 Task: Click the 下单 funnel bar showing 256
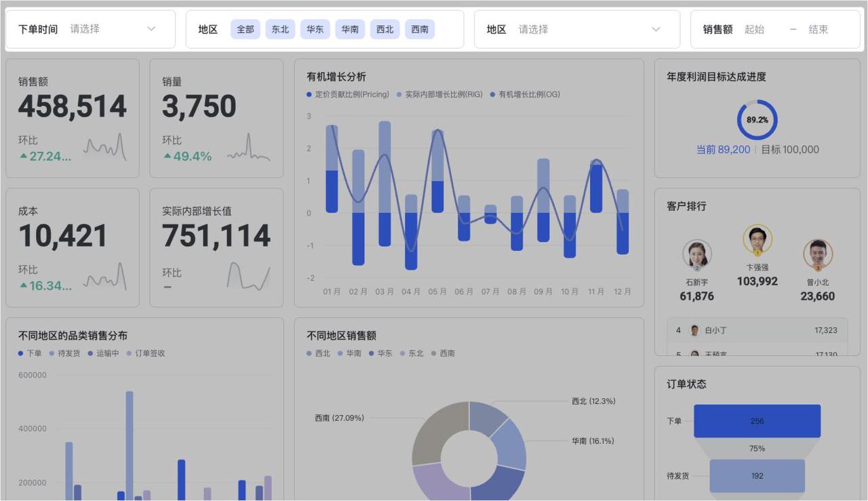pyautogui.click(x=757, y=421)
